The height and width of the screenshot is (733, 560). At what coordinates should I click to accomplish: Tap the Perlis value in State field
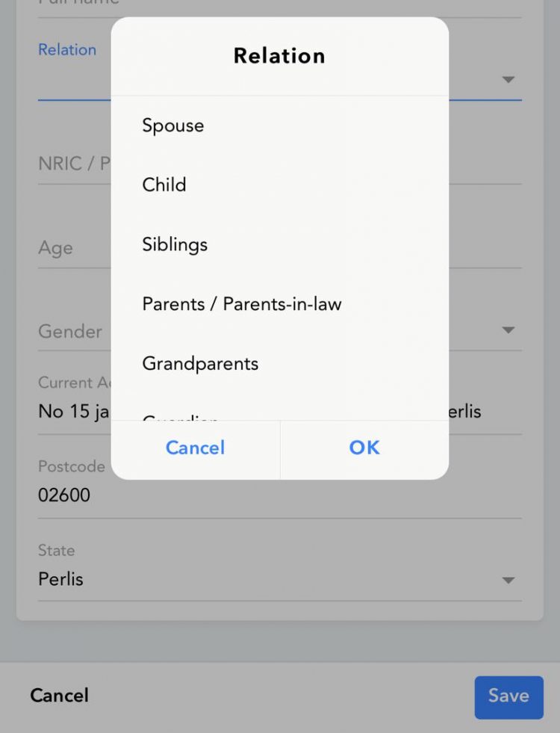61,579
